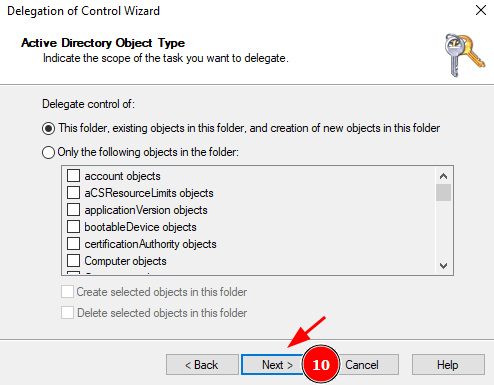Viewport: 494px width, 385px height.
Task: Click scroll down arrow of object list
Action: click(443, 266)
